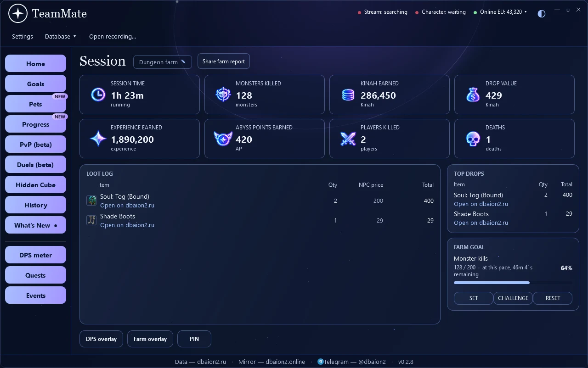This screenshot has width=588, height=368.
Task: Toggle the light/dark theme icon
Action: point(542,13)
